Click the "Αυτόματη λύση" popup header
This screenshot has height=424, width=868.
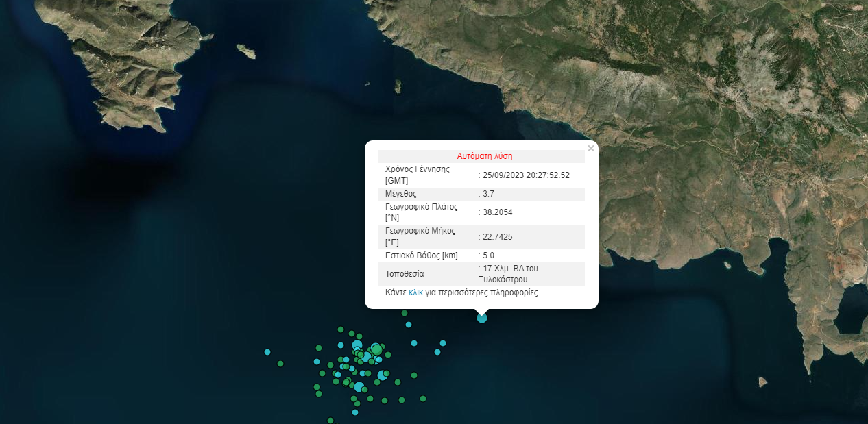484,156
